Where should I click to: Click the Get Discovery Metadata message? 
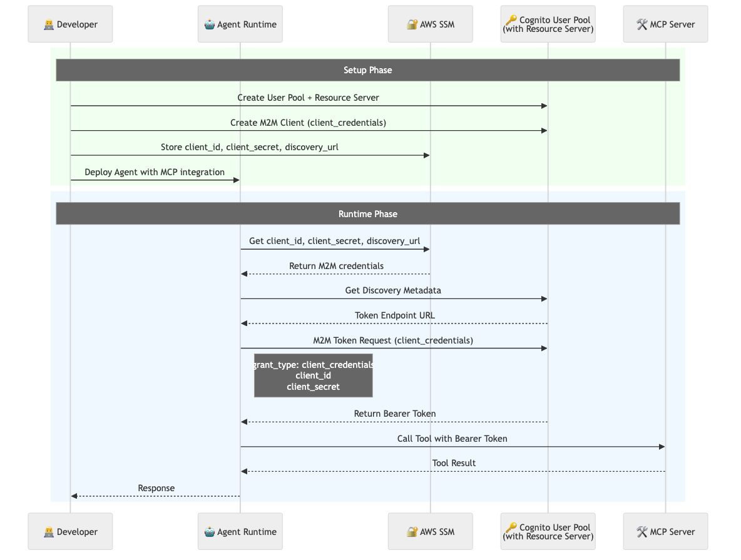[x=393, y=290]
